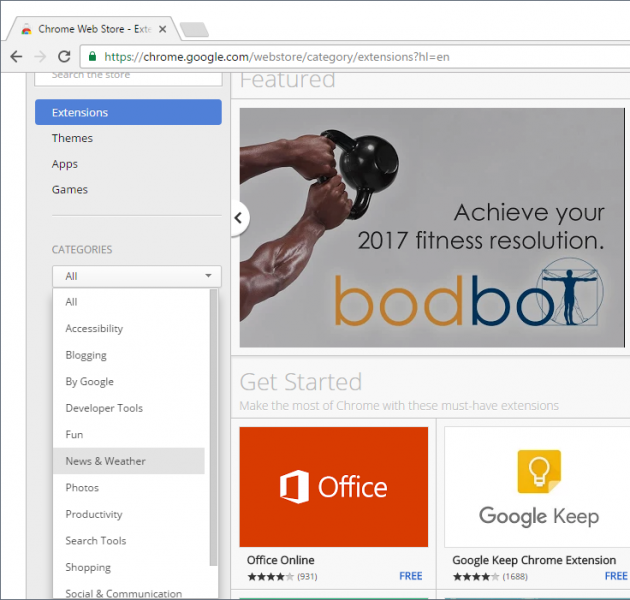Choose the Fun category
The image size is (630, 600).
pos(129,434)
